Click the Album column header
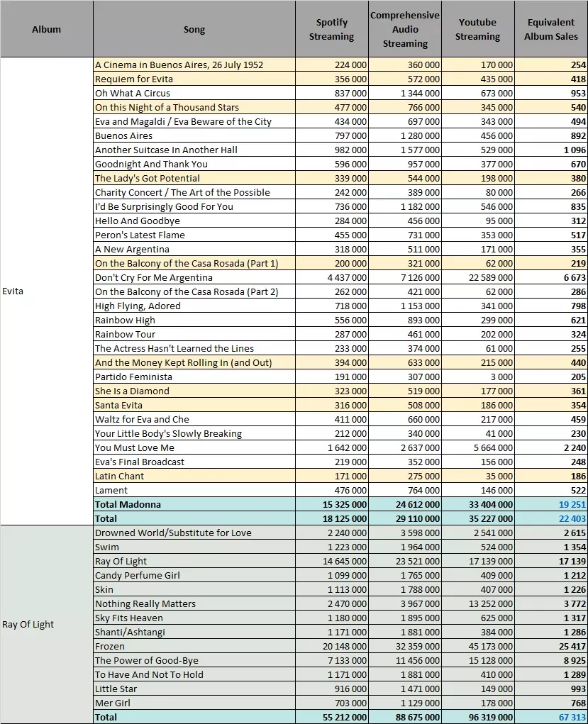 coord(46,29)
